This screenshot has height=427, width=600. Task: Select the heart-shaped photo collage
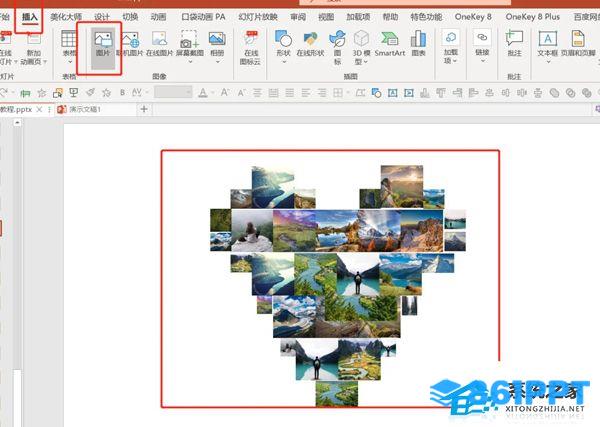[338, 285]
